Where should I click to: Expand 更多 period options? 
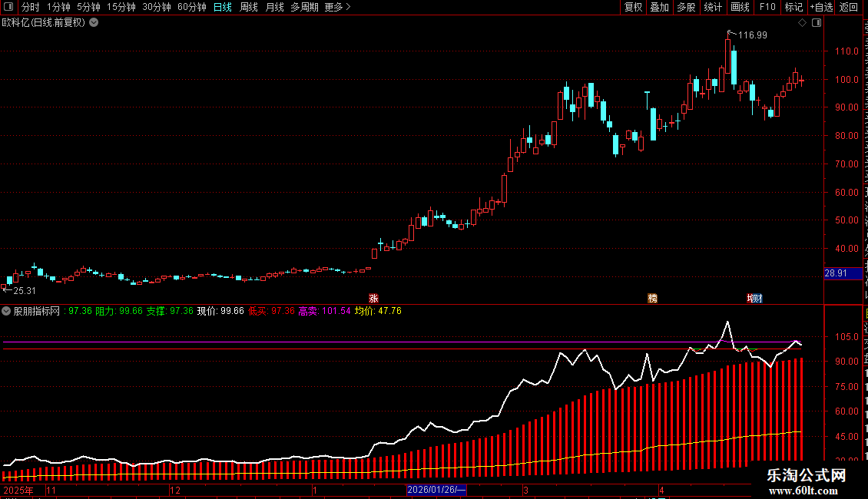point(338,7)
